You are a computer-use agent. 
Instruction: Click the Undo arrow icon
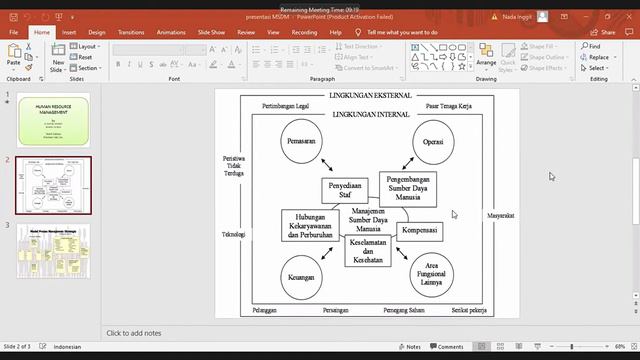point(27,17)
